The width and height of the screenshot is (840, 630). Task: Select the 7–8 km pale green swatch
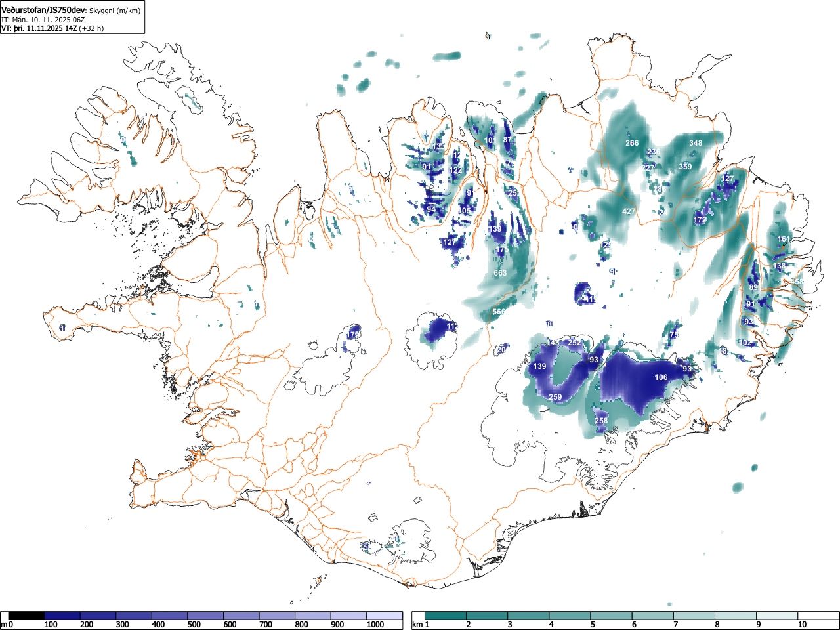click(694, 616)
